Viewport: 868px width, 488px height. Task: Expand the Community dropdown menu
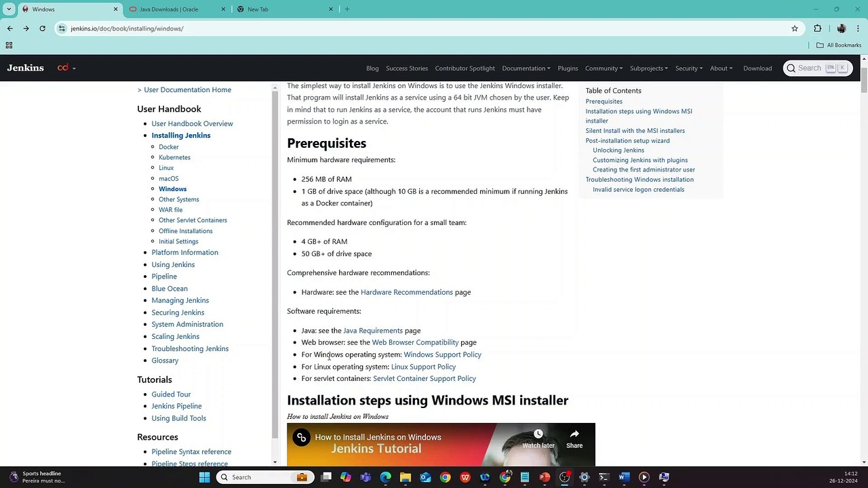pos(604,68)
